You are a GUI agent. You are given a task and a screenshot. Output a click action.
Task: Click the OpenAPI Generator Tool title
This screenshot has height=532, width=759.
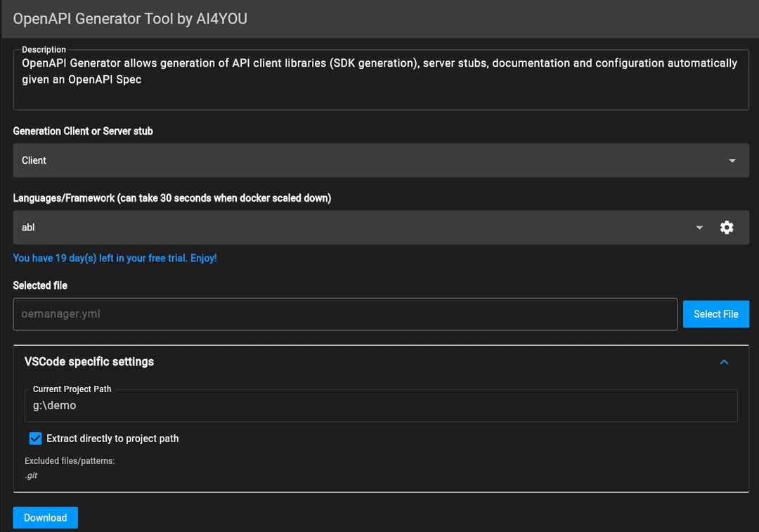click(130, 18)
